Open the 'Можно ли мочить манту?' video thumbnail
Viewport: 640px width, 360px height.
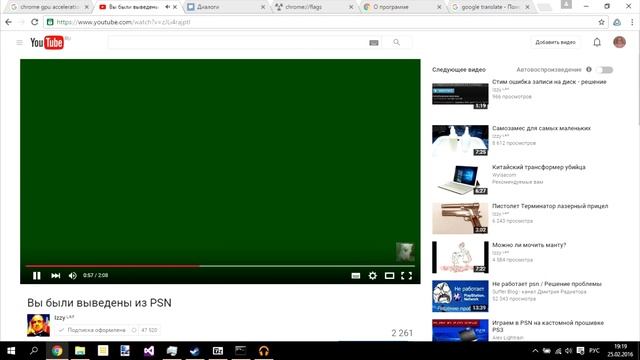click(460, 257)
